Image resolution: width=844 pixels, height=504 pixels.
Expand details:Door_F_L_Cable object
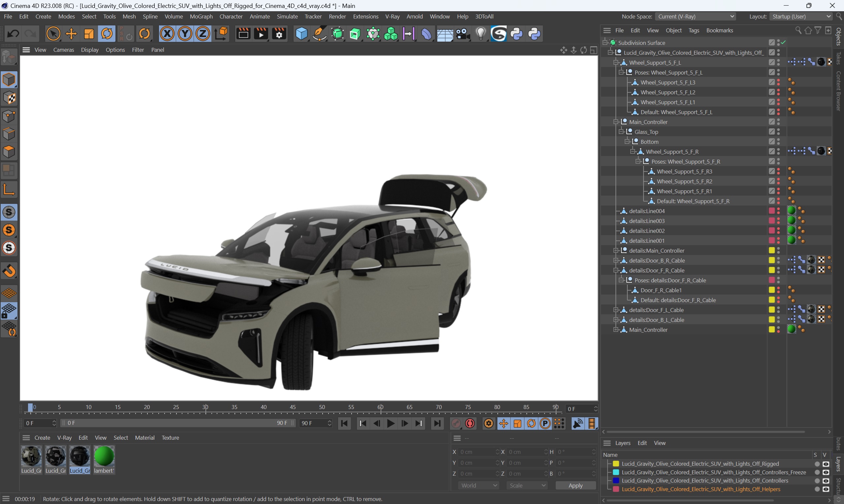pyautogui.click(x=615, y=310)
